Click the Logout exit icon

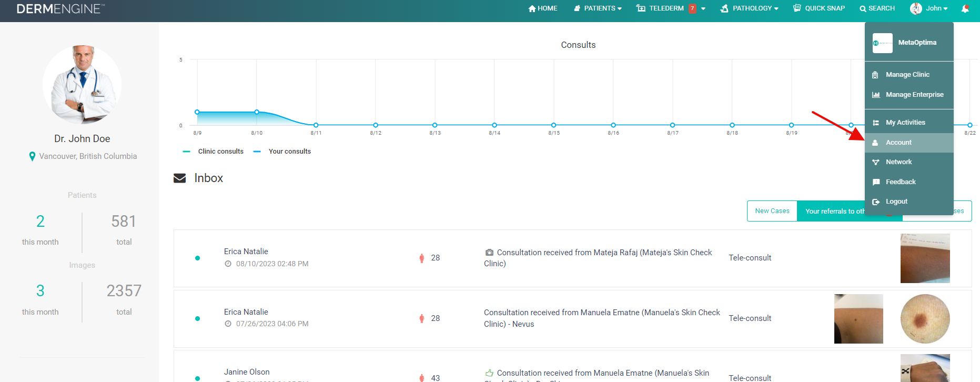[x=876, y=202]
